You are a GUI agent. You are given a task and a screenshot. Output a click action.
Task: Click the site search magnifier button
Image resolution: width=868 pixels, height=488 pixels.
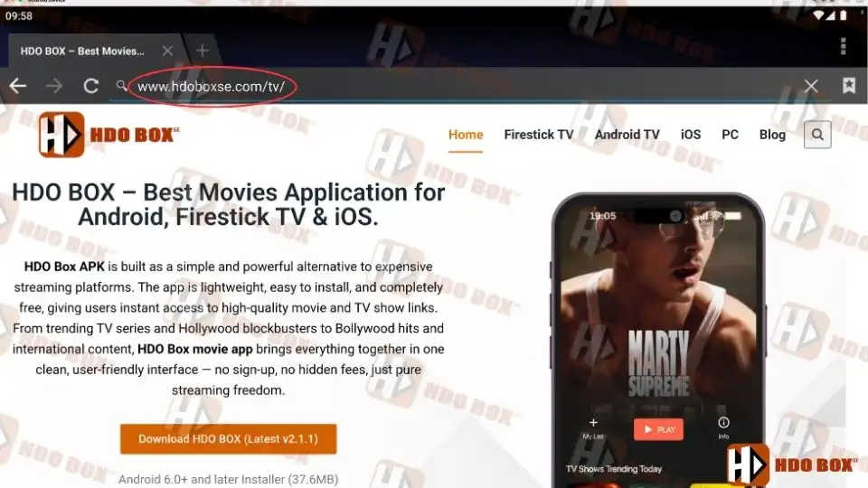click(817, 135)
